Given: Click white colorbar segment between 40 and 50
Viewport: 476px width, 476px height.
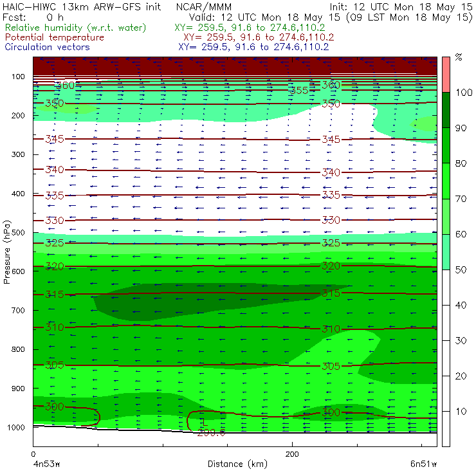Looking at the screenshot, I should point(446,287).
